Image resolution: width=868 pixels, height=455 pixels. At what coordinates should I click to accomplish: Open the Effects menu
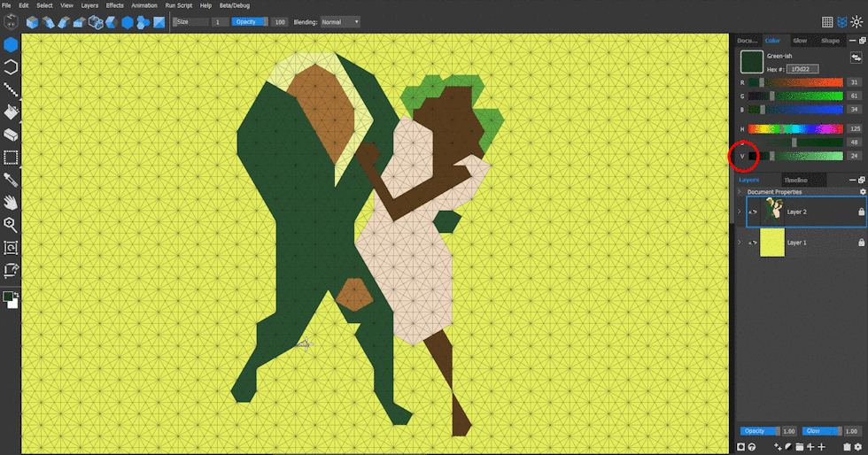(x=115, y=5)
